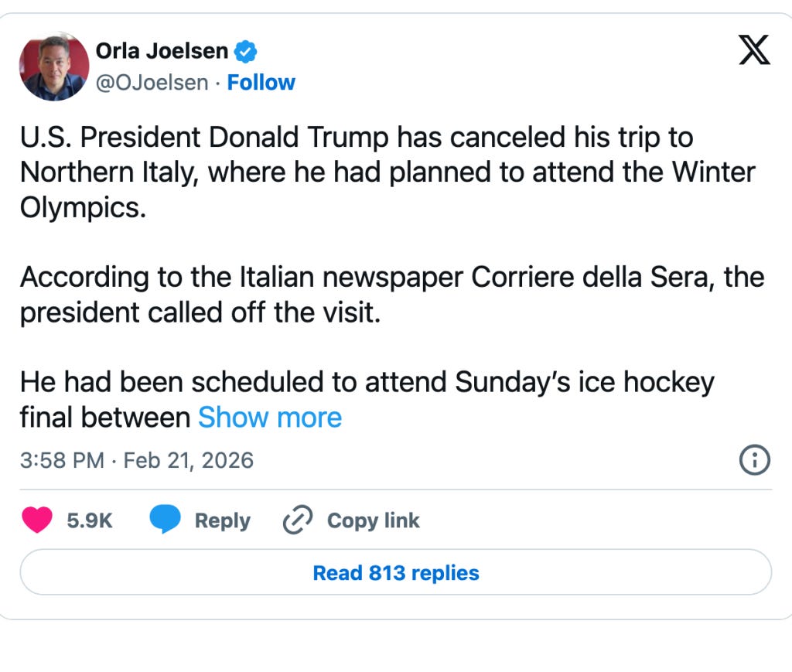Click the chain link copy icon
The width and height of the screenshot is (792, 672).
[297, 520]
